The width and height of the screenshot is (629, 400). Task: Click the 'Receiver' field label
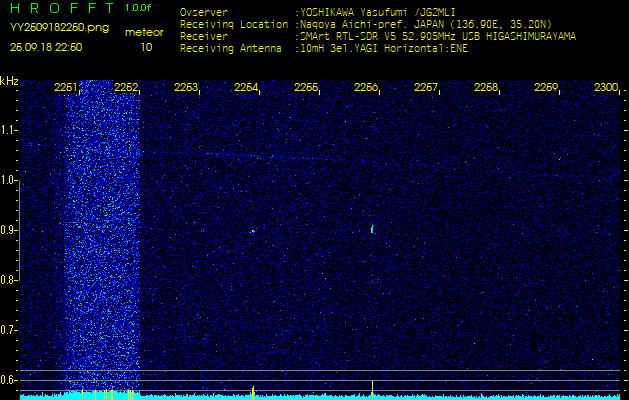(x=204, y=37)
